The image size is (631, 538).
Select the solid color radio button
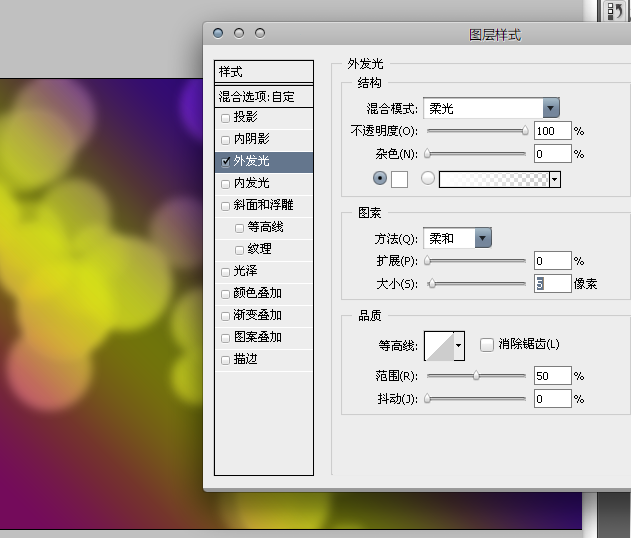(x=380, y=178)
